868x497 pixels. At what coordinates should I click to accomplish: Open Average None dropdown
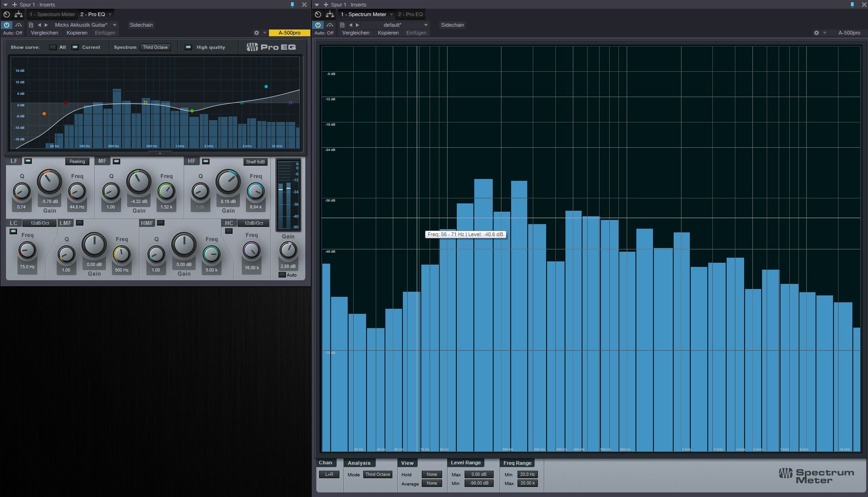[x=432, y=483]
